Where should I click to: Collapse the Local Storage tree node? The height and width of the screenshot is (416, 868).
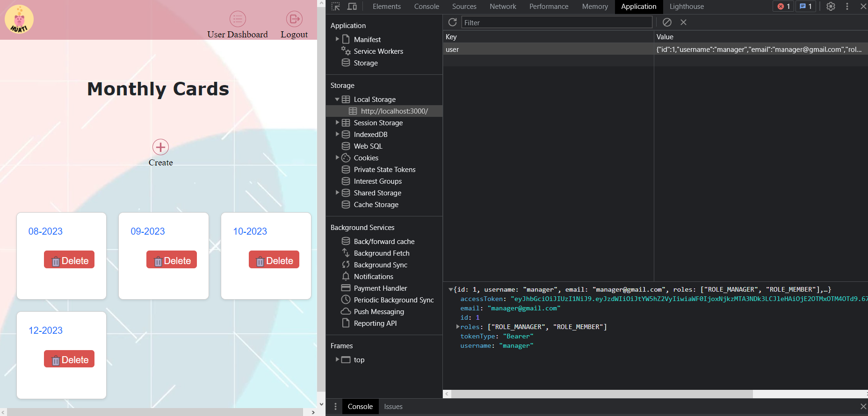click(x=337, y=100)
